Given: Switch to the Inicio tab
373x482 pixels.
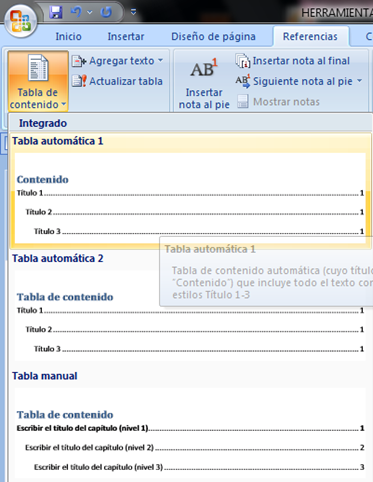Looking at the screenshot, I should click(68, 36).
